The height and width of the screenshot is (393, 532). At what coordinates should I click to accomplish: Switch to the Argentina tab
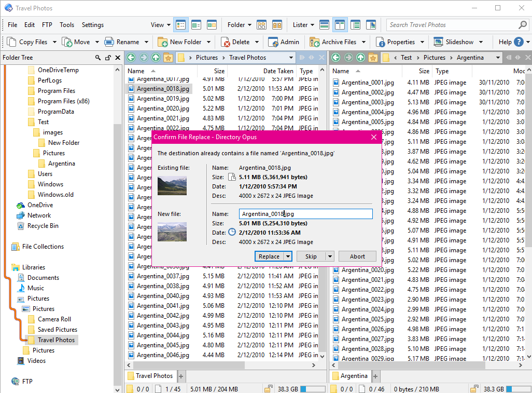point(354,375)
